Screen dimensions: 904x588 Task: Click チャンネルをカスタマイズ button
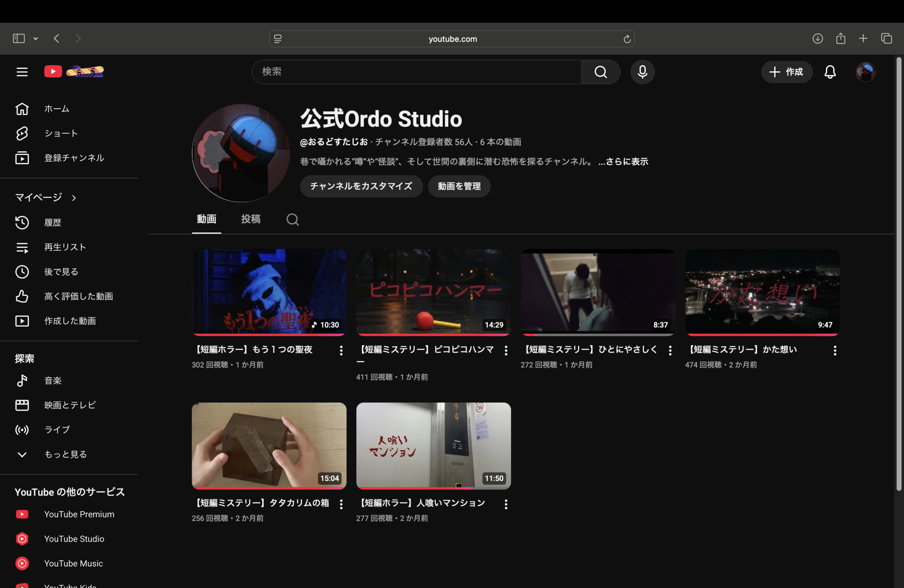pyautogui.click(x=361, y=186)
